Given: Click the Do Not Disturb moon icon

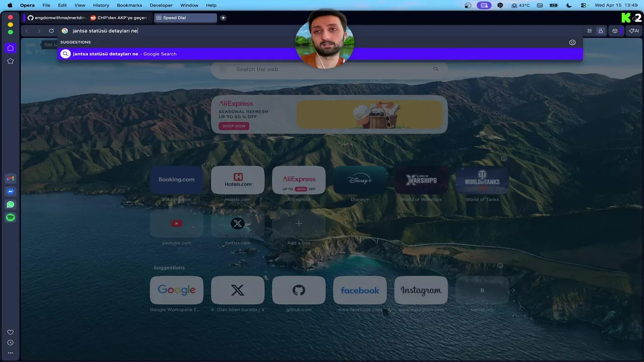Looking at the screenshot, I should [569, 5].
